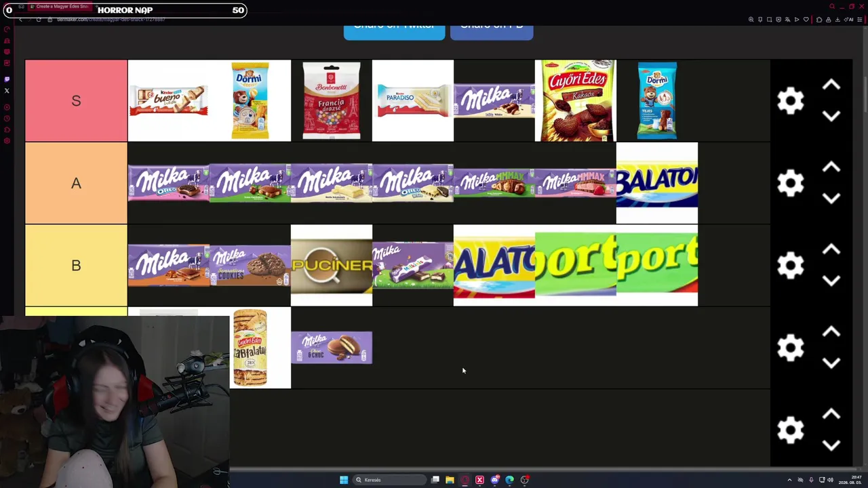Click the A tier label
The width and height of the screenshot is (868, 488).
(76, 183)
